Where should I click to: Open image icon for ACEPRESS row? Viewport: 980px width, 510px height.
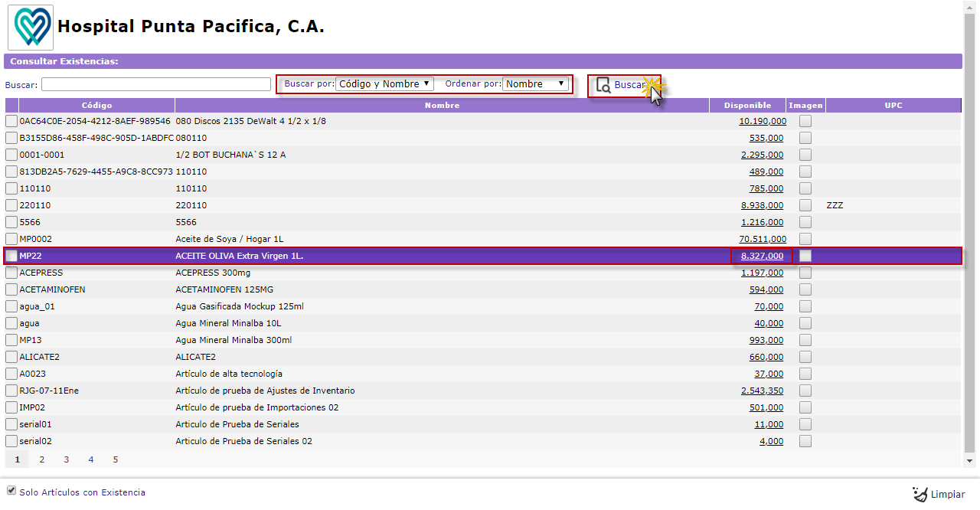[805, 273]
